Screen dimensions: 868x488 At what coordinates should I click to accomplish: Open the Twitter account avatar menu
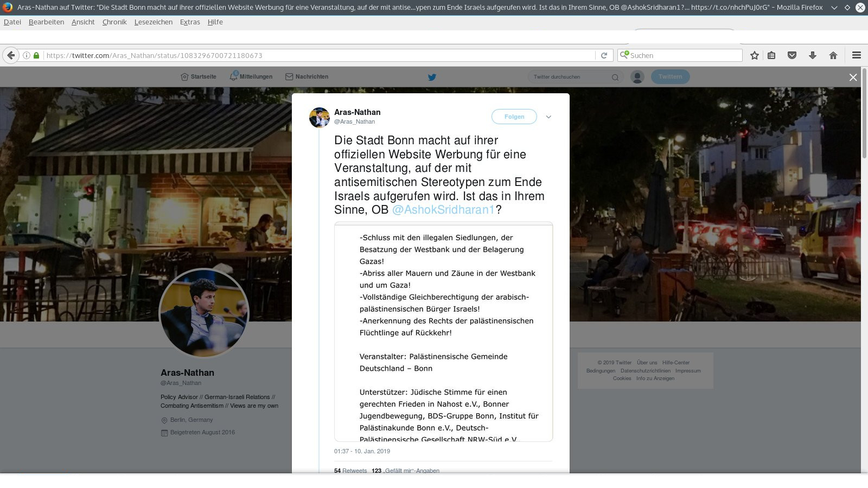(x=637, y=77)
